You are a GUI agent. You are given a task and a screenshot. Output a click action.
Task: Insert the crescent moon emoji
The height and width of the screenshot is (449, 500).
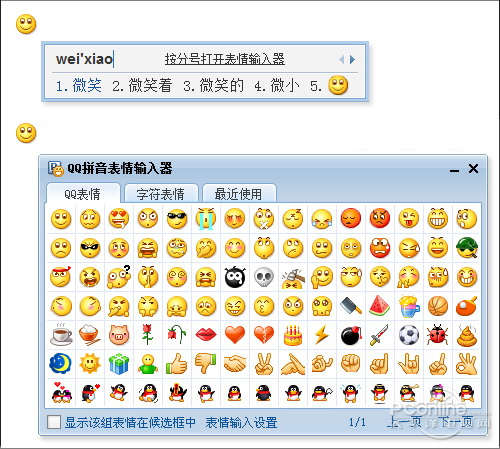(61, 364)
